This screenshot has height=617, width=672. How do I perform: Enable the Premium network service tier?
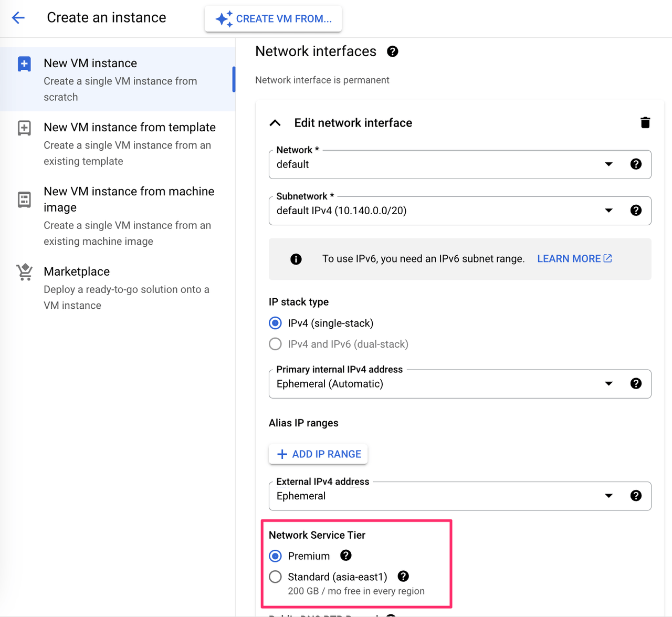pos(275,556)
